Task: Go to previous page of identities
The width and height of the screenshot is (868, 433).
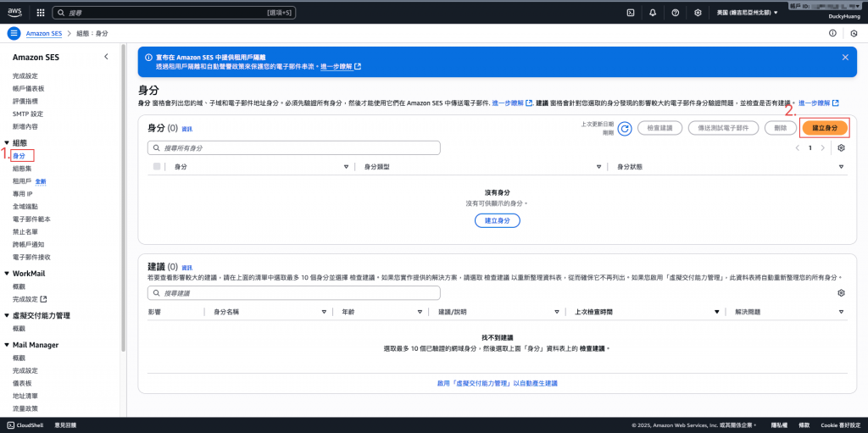Action: (797, 147)
